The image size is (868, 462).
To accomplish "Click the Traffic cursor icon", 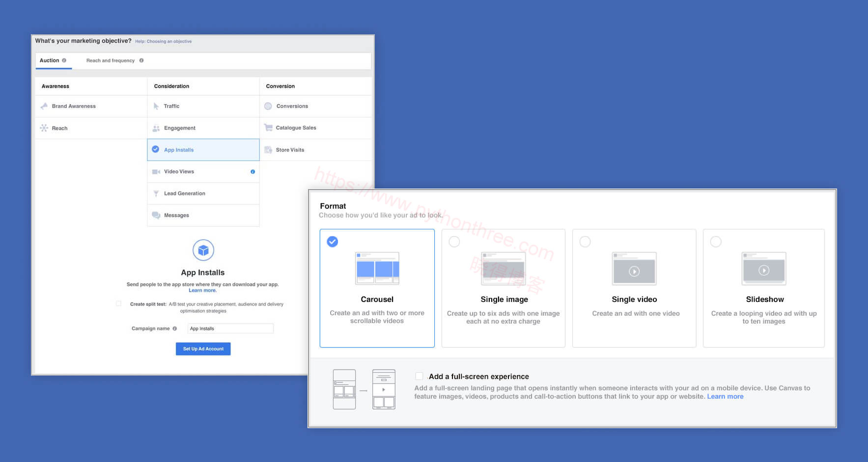I will click(156, 106).
